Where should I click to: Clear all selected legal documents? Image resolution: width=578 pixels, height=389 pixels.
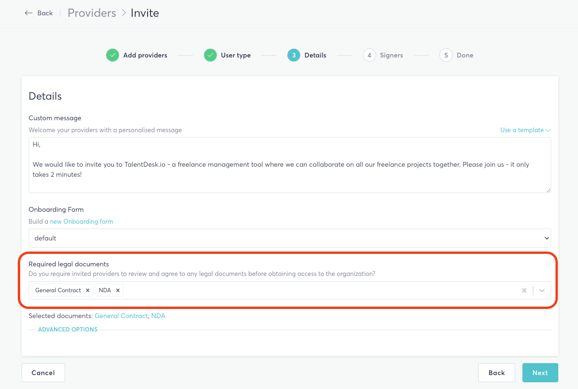pyautogui.click(x=524, y=290)
